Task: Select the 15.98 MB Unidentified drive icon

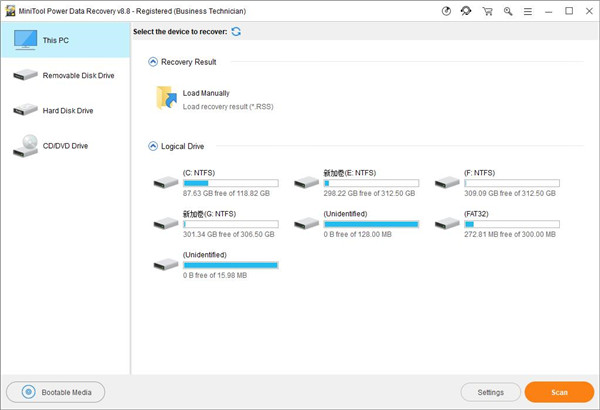Action: coord(166,265)
